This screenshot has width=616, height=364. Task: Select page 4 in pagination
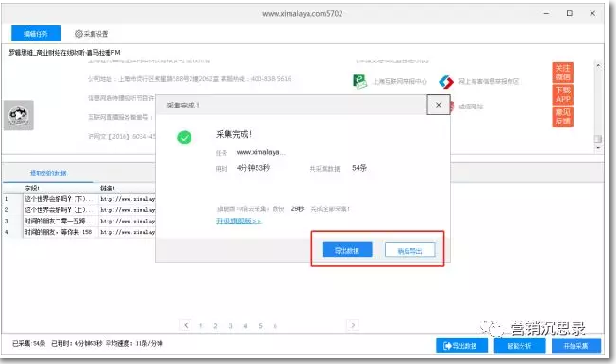pyautogui.click(x=245, y=326)
